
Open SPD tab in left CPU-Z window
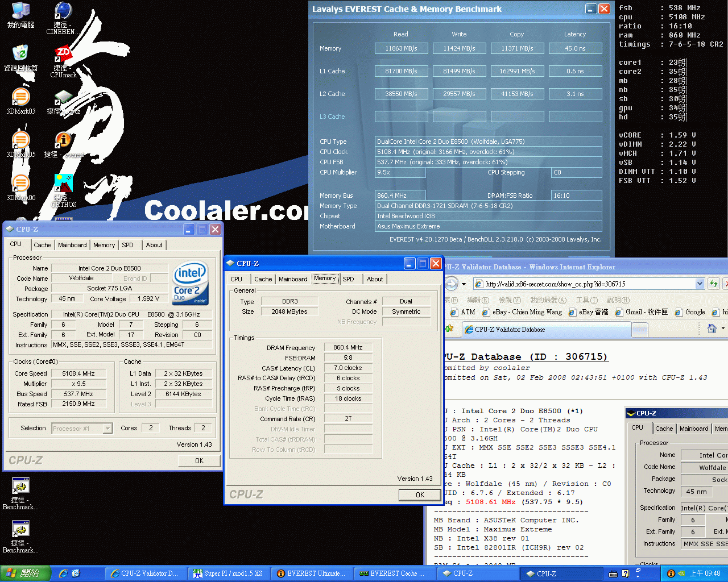(x=127, y=245)
